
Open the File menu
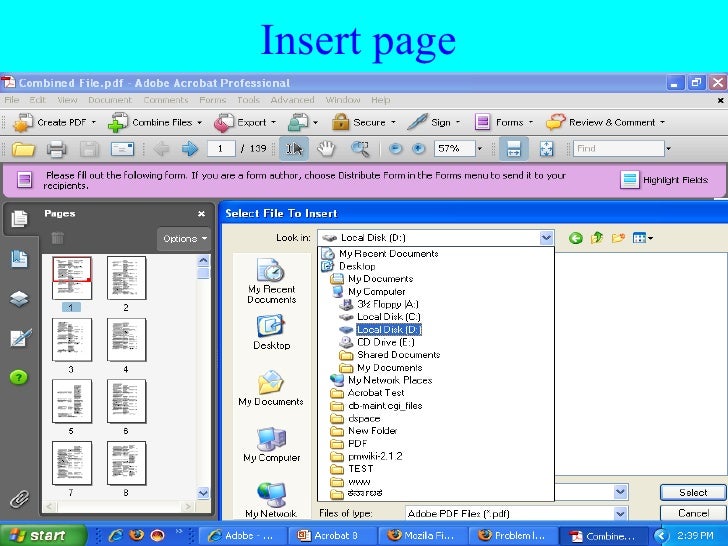(12, 100)
